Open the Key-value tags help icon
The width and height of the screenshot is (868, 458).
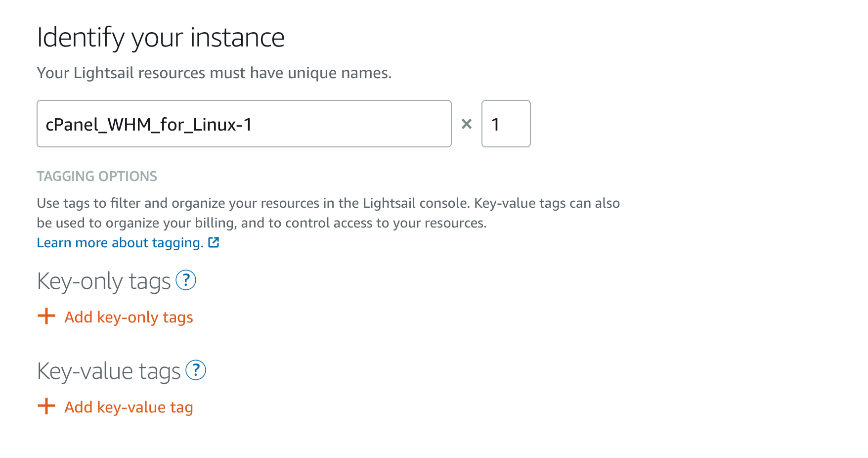[196, 370]
